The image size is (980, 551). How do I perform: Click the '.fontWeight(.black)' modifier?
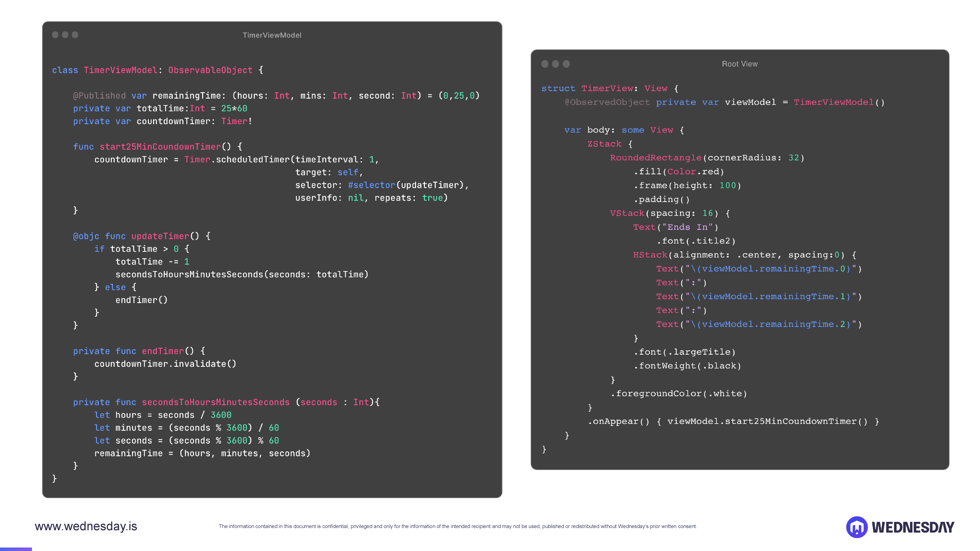tap(687, 366)
